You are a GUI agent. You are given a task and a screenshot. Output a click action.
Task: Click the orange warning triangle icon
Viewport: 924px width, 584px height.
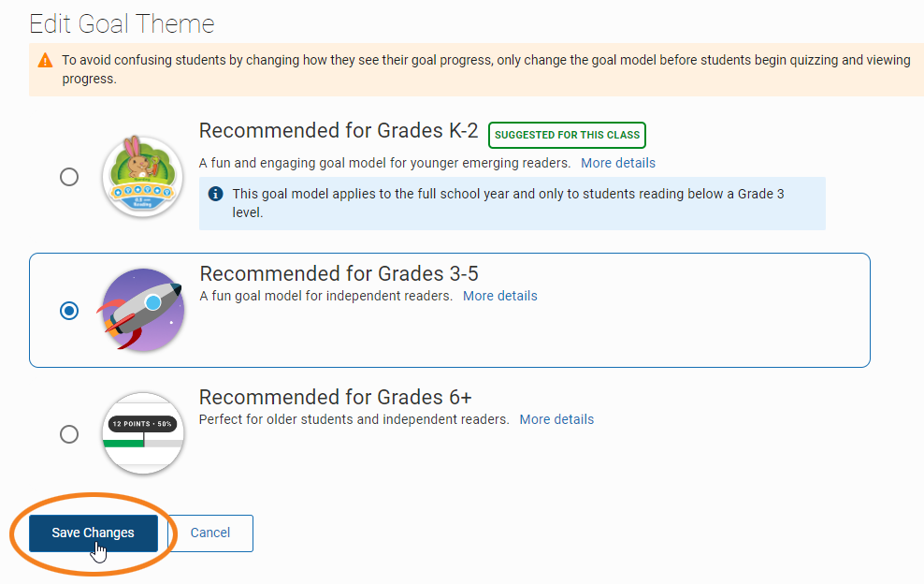(x=46, y=60)
